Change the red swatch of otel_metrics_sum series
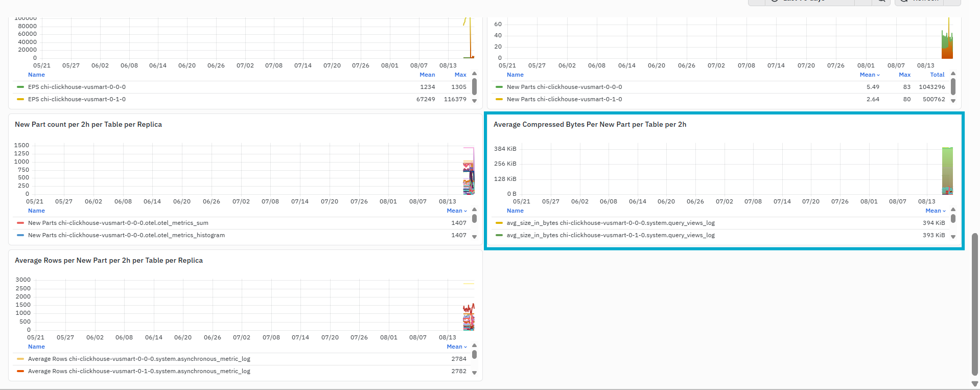This screenshot has height=390, width=980. coord(20,223)
